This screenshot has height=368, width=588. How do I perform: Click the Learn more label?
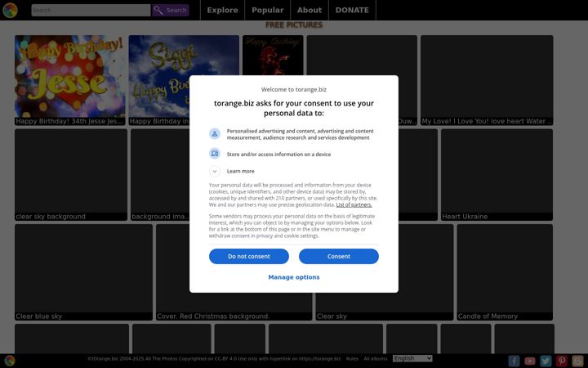240,171
